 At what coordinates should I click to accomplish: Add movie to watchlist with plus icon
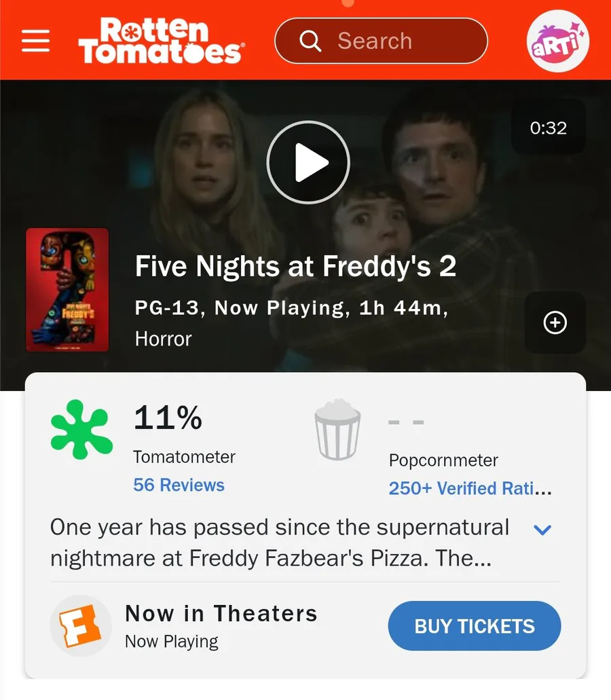(x=555, y=323)
